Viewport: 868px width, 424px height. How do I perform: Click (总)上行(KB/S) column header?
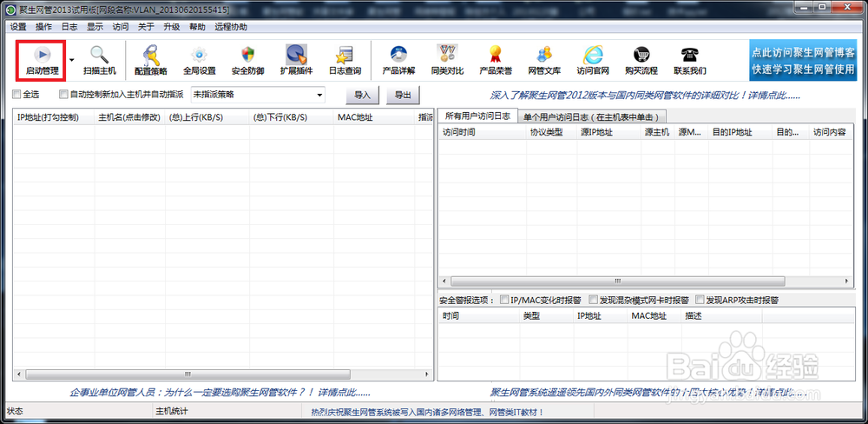(x=207, y=117)
